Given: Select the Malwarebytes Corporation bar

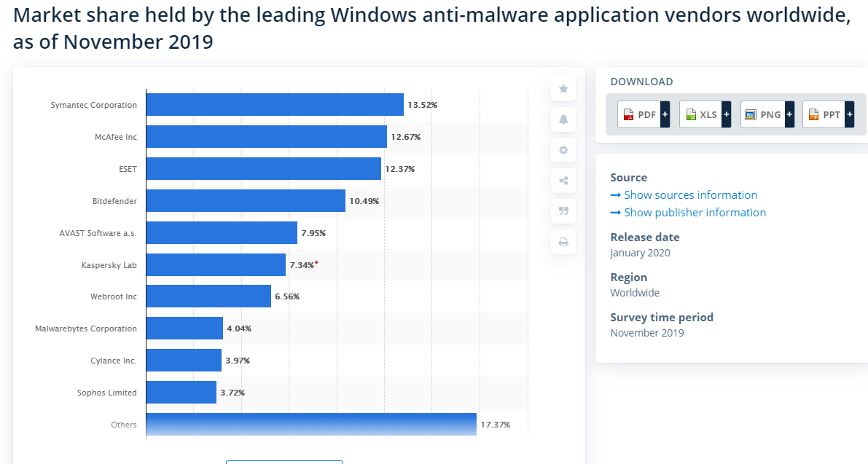Looking at the screenshot, I should [184, 329].
